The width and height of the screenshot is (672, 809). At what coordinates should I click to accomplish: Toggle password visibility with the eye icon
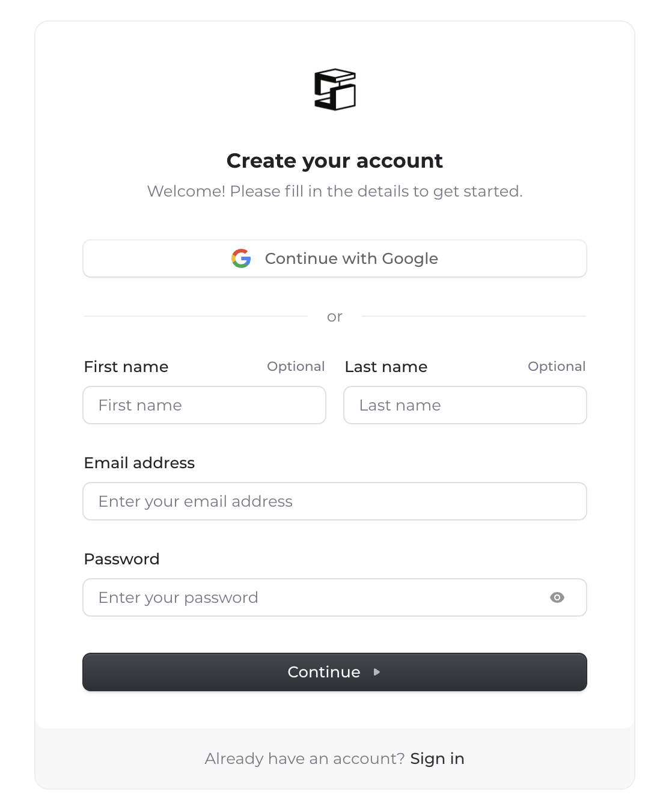(x=557, y=597)
